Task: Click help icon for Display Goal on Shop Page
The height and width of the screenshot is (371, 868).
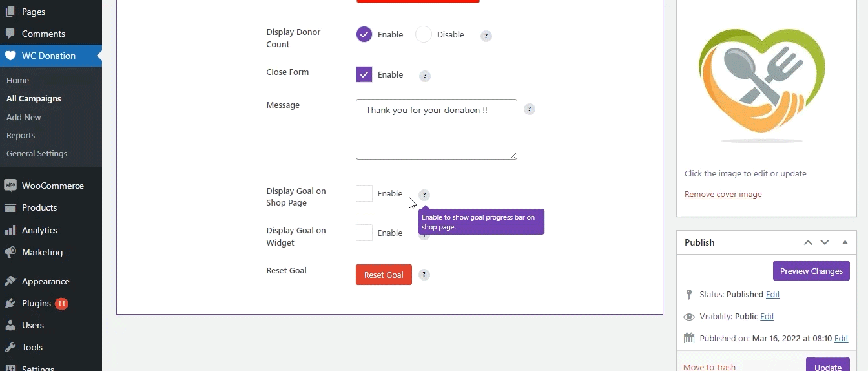Action: (424, 195)
